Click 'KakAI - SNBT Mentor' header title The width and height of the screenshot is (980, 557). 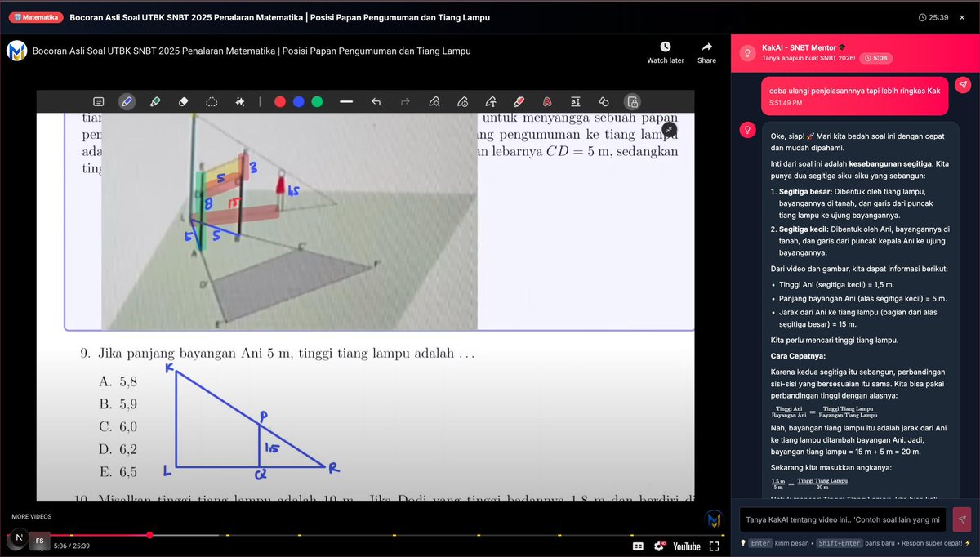pyautogui.click(x=804, y=47)
